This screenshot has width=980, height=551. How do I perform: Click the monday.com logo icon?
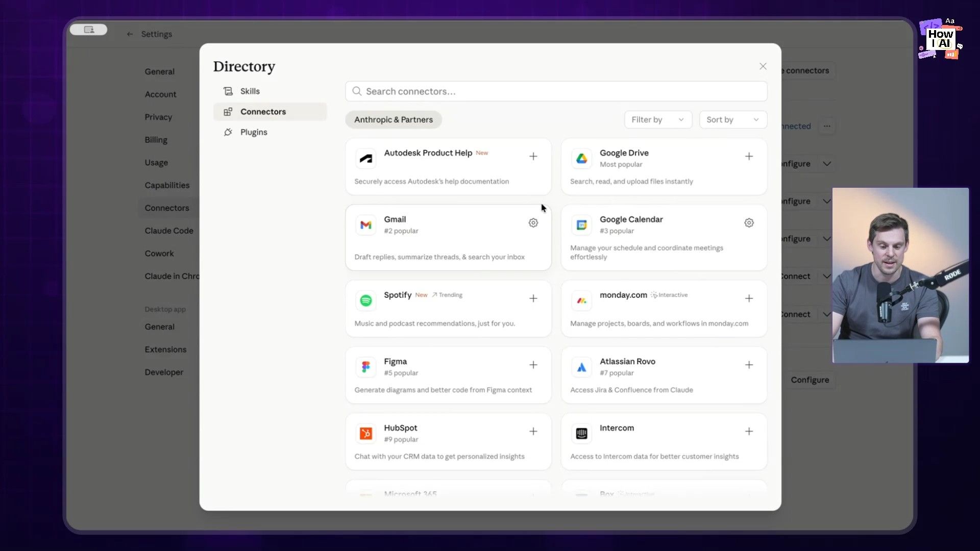coord(581,300)
